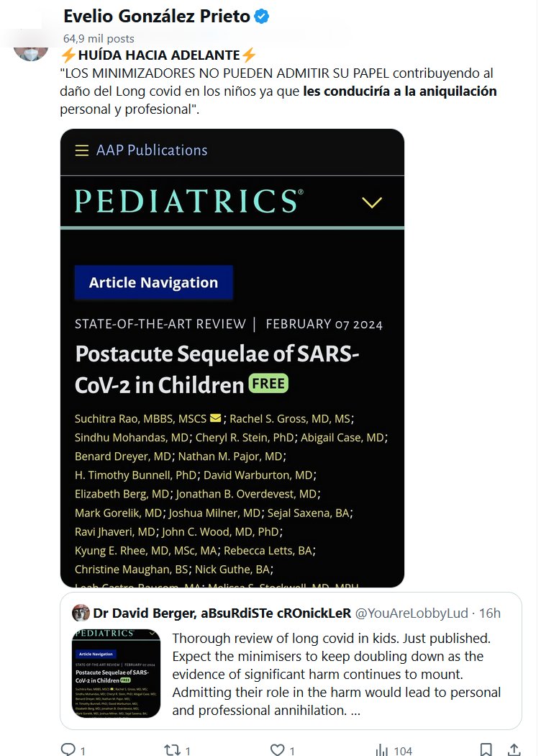Image resolution: width=541 pixels, height=756 pixels.
Task: Click Dr David Berger's small avatar
Action: pyautogui.click(x=81, y=613)
